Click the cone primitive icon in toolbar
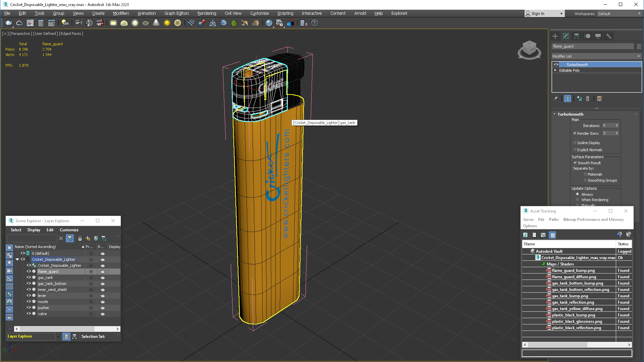Image resolution: width=644 pixels, height=362 pixels. pos(156,23)
